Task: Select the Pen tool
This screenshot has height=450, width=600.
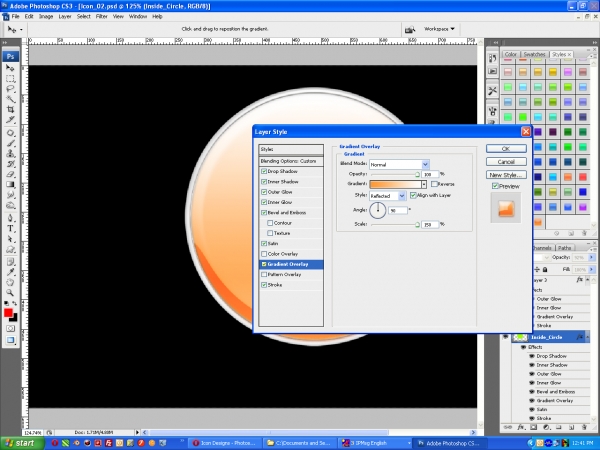Action: (10, 218)
